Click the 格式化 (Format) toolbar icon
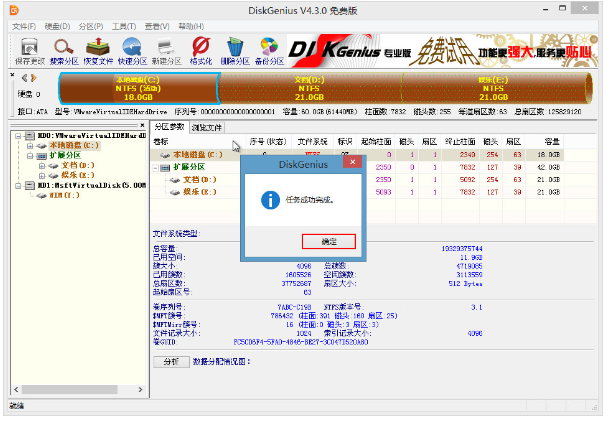Screen dimensions: 611x422 click(201, 48)
